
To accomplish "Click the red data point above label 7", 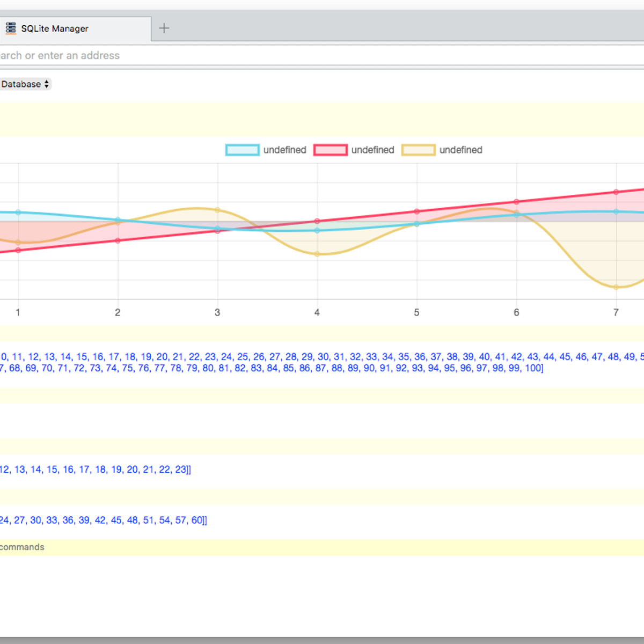I will 616,191.
